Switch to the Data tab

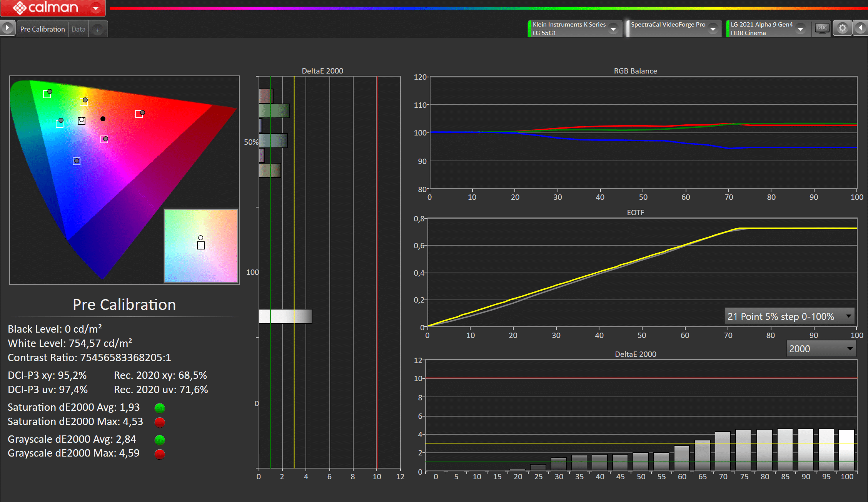pos(78,29)
